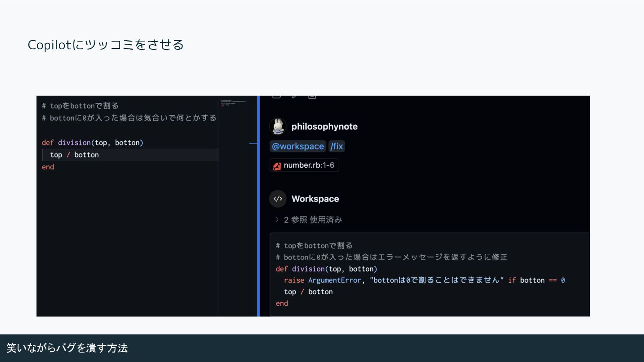644x362 pixels.
Task: Click the Ruby icon beside number.rb
Action: (x=277, y=166)
